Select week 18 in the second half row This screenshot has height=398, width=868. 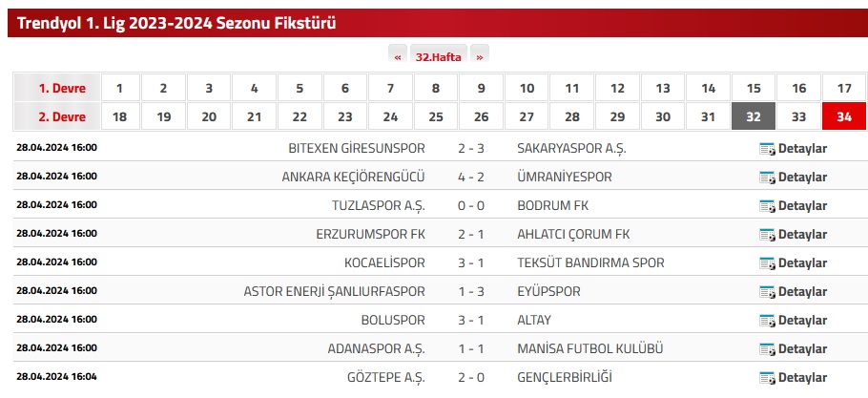(x=120, y=116)
